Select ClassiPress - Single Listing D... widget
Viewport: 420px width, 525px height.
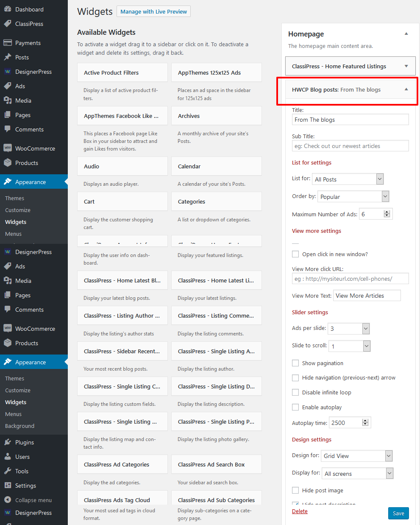tap(217, 386)
